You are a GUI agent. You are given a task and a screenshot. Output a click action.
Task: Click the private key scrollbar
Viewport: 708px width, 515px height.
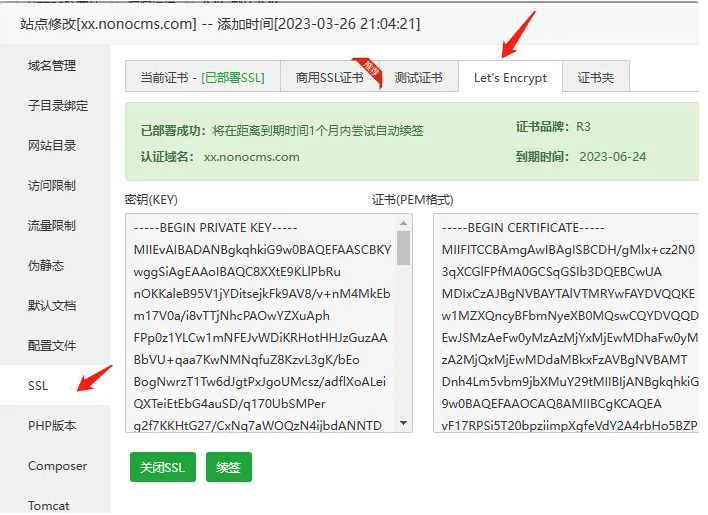tap(404, 250)
